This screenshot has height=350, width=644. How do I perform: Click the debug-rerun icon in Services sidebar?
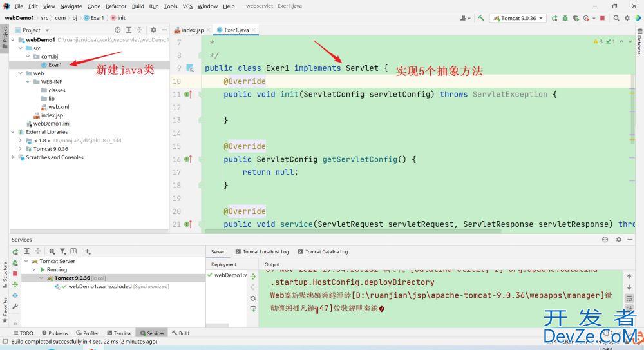(x=15, y=263)
